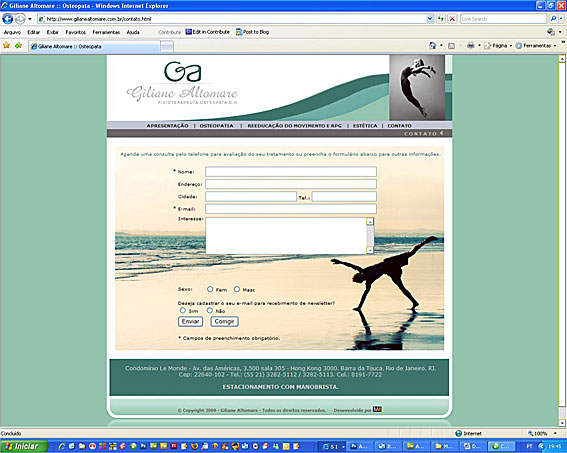Expand the command bar overflow chevron
The image size is (567, 453).
tap(563, 43)
